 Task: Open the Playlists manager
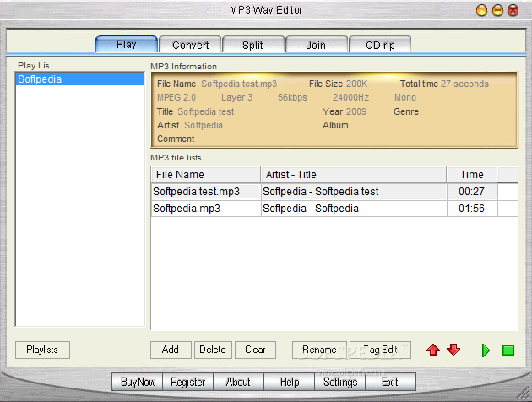[42, 350]
